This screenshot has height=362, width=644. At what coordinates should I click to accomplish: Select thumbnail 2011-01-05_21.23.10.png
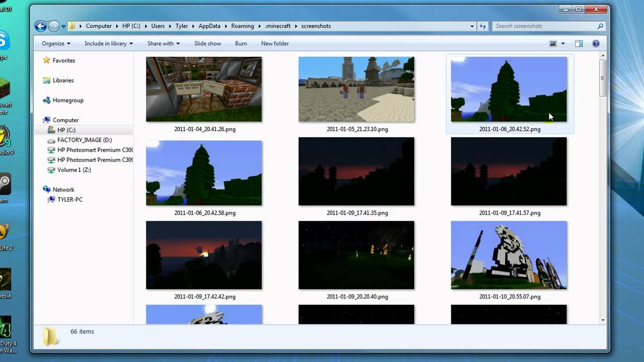coord(356,89)
